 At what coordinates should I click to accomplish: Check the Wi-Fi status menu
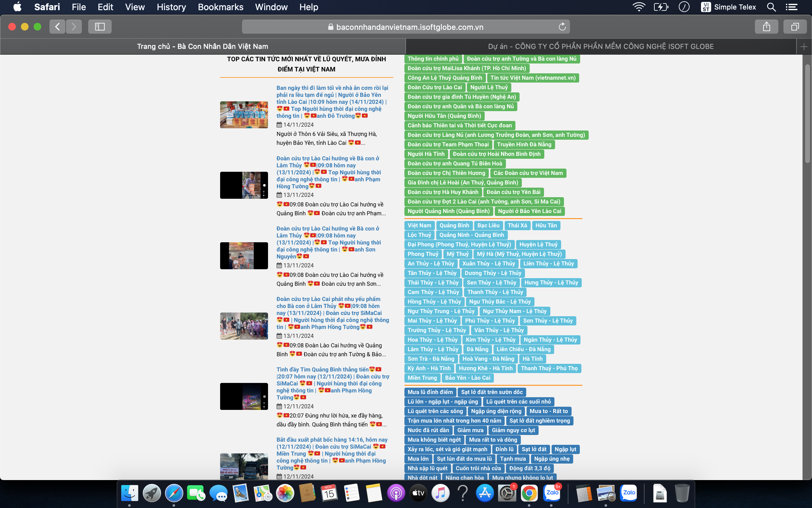(x=639, y=7)
